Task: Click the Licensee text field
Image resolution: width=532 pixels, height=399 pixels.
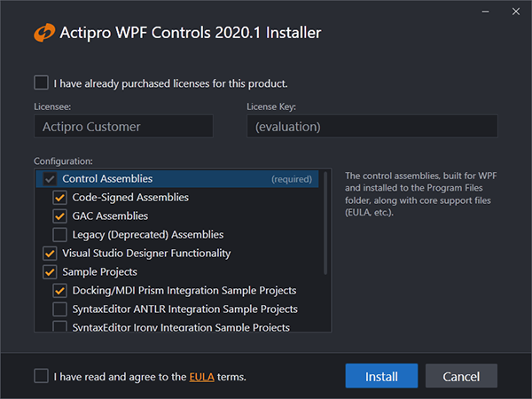Action: (123, 126)
